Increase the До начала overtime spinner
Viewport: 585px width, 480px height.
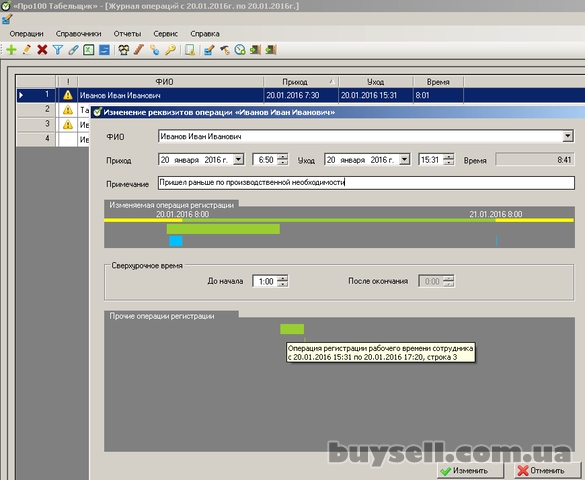(x=284, y=278)
